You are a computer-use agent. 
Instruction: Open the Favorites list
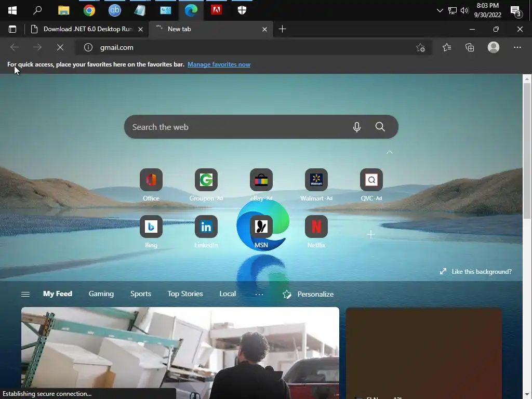pos(447,47)
